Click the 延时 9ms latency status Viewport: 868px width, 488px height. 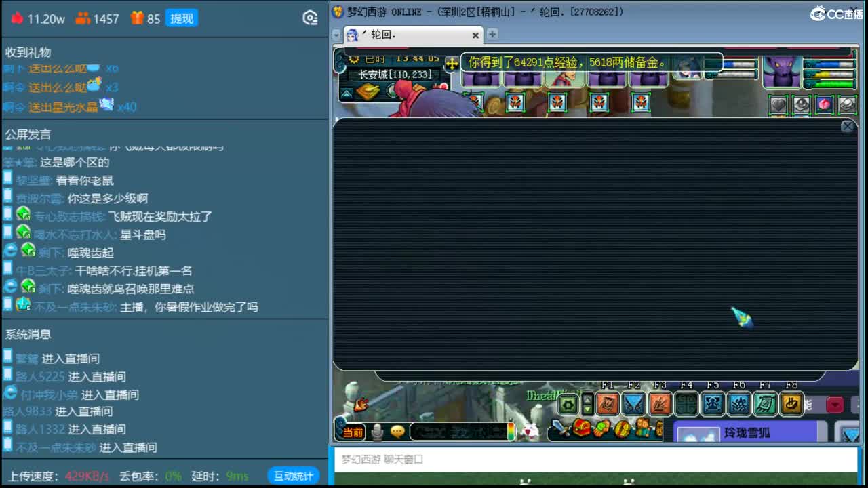click(x=220, y=476)
